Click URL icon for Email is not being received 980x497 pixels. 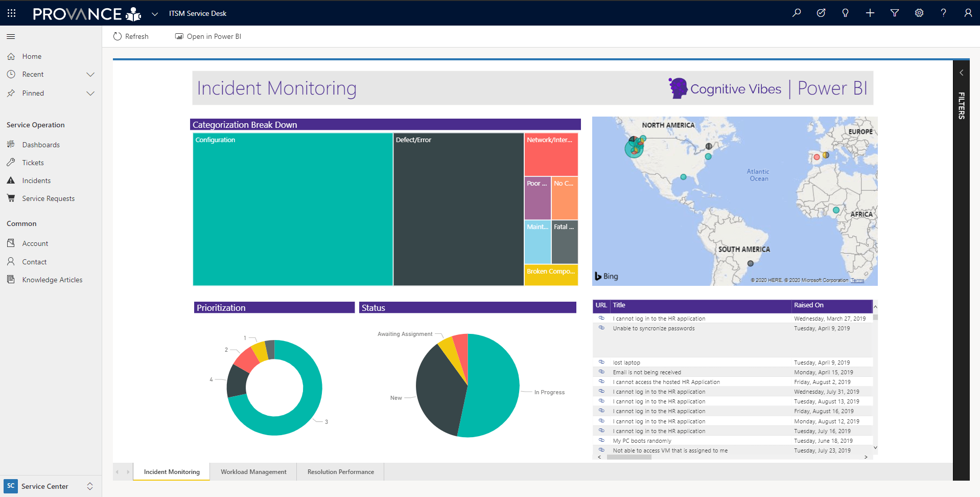(x=601, y=372)
